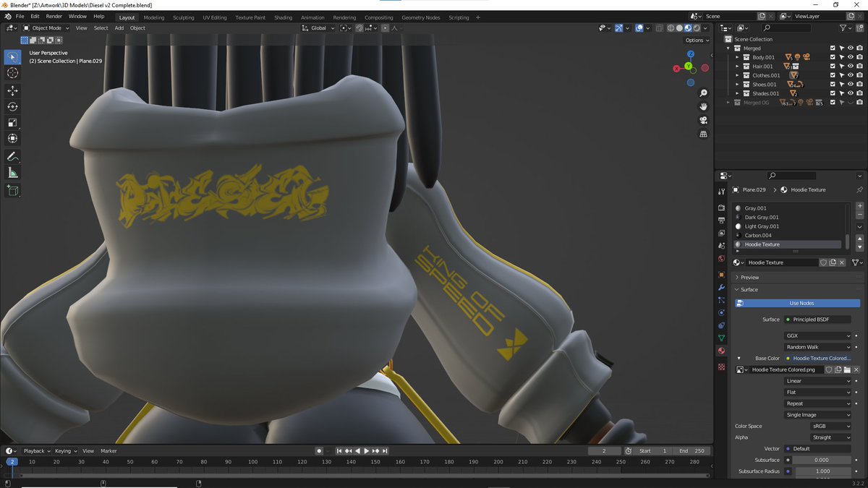Open the Global transform orientation dropdown
This screenshot has height=488, width=868.
[x=318, y=28]
